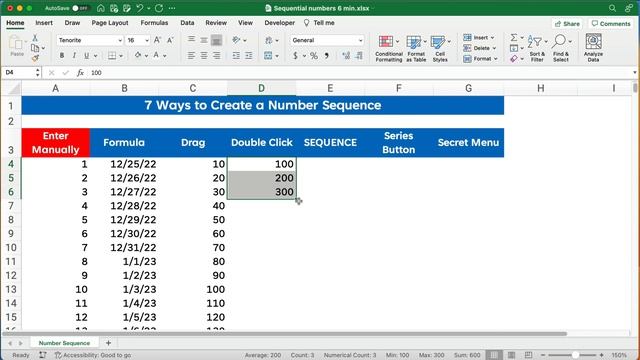Align cell text left

(191, 56)
